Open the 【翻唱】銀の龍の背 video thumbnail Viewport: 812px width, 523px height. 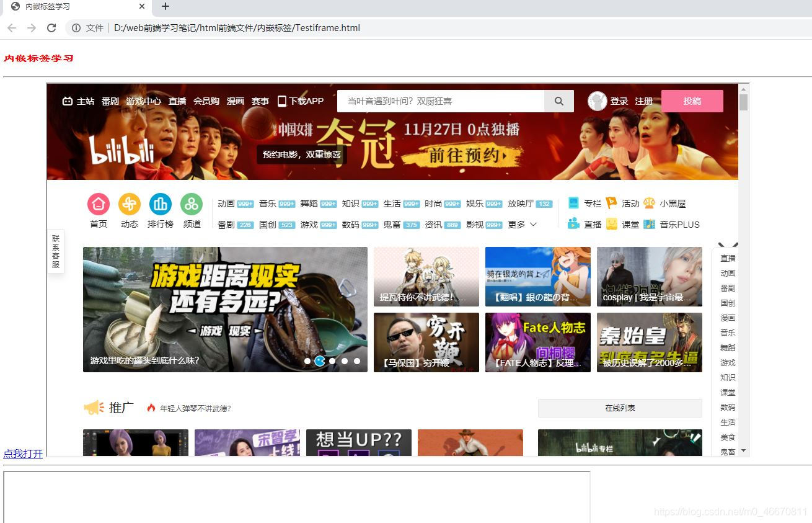pyautogui.click(x=538, y=277)
